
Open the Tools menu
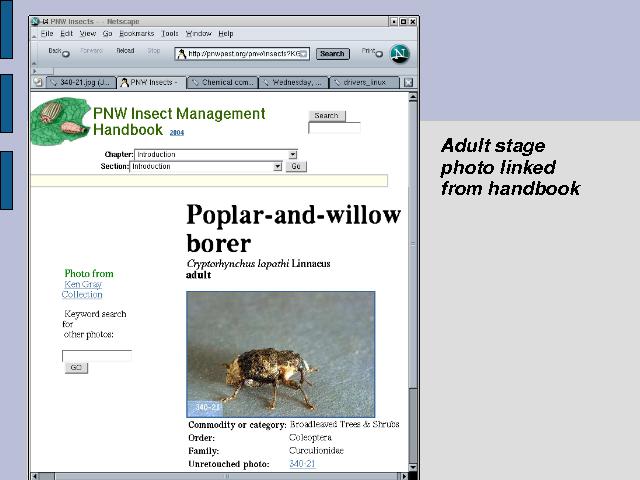click(x=170, y=33)
